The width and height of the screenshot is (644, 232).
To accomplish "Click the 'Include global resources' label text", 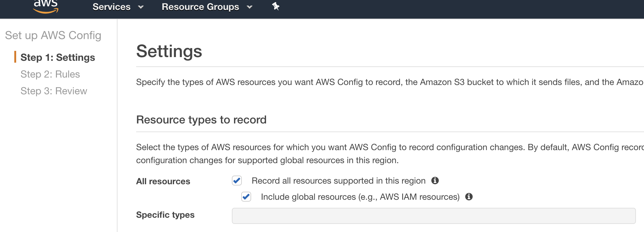I will coord(360,197).
